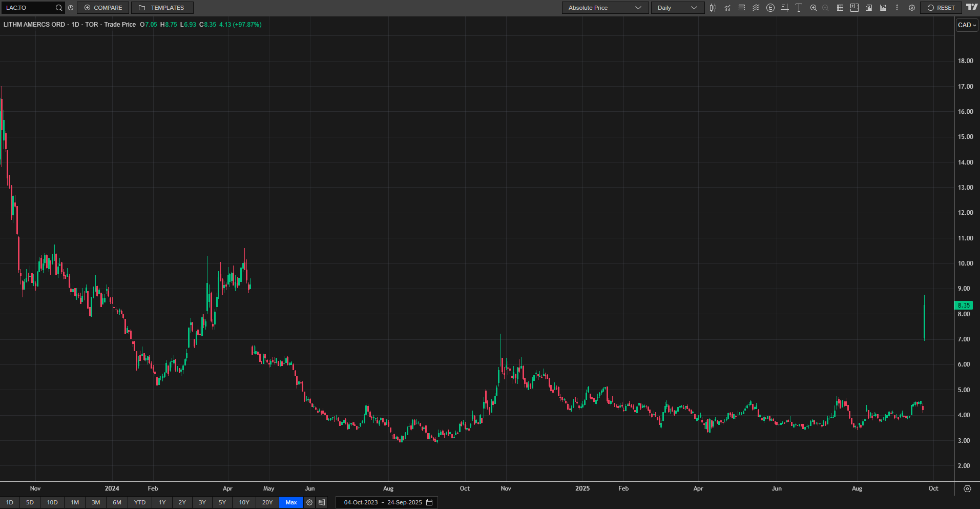Open the Templates menu
The width and height of the screenshot is (980, 509).
tap(162, 8)
